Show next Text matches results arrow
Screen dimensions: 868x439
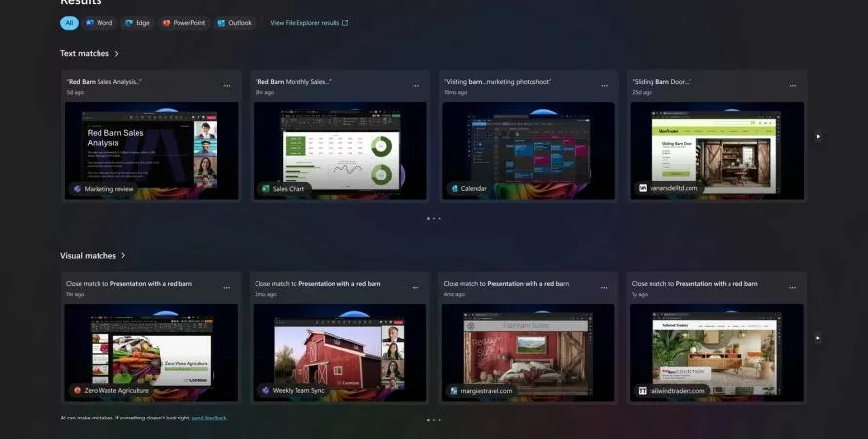coord(818,137)
